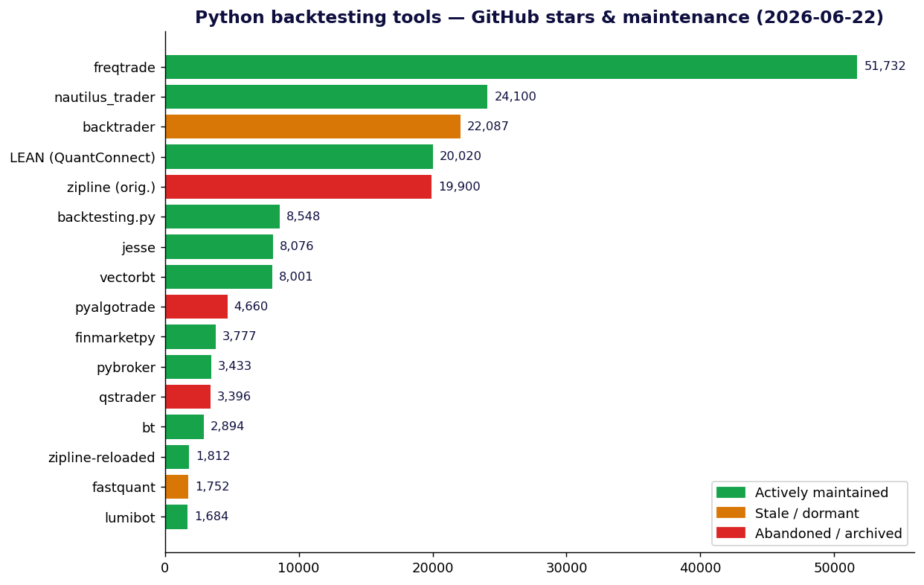Click the value label '24,100'
Viewport: 924px width, 585px height.
pos(515,97)
